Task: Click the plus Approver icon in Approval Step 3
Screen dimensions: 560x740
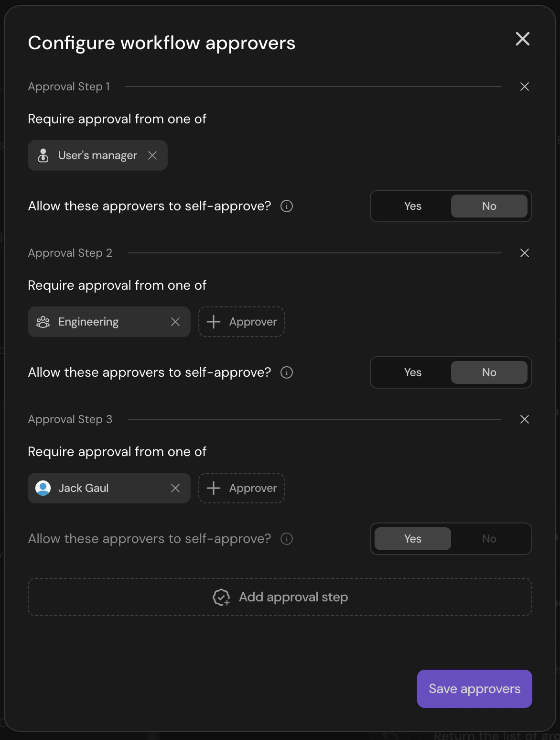Action: (x=214, y=488)
